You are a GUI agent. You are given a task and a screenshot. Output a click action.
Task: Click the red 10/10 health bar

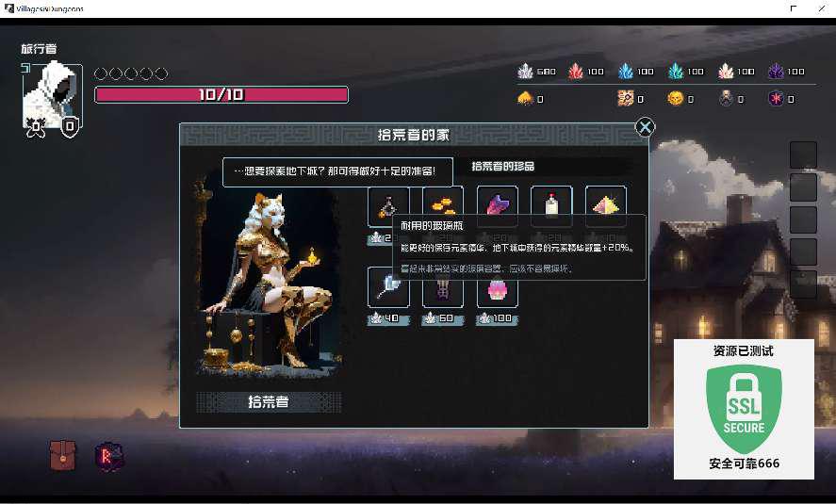[x=221, y=95]
